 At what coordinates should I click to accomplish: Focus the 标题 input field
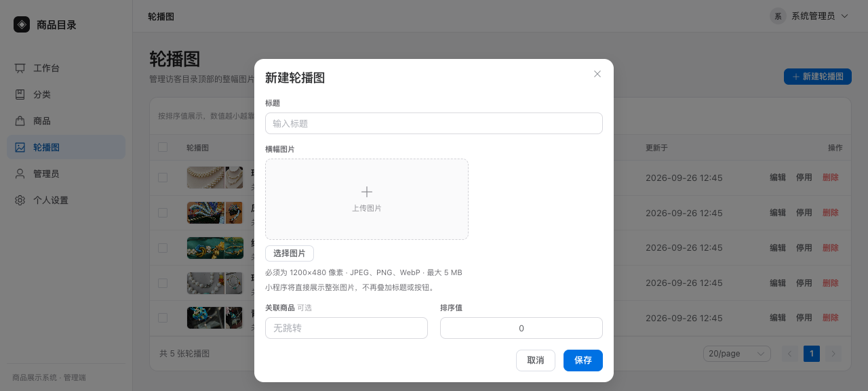coord(434,123)
